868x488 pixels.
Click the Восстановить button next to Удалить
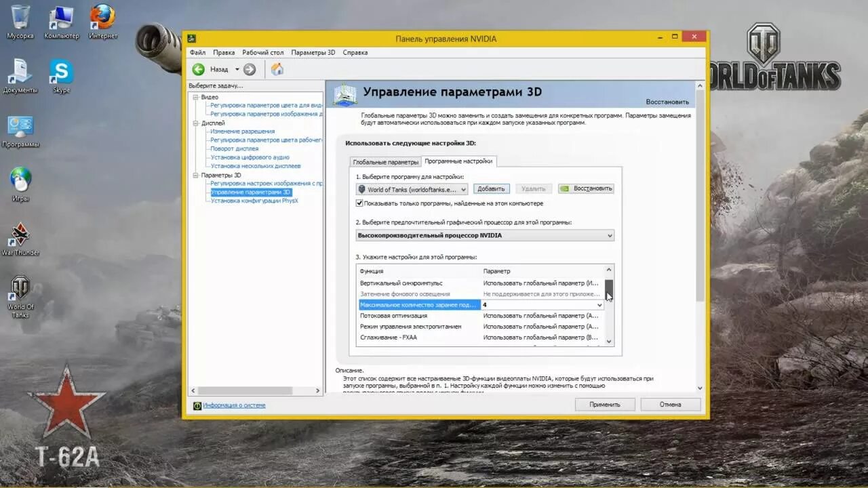coord(586,189)
